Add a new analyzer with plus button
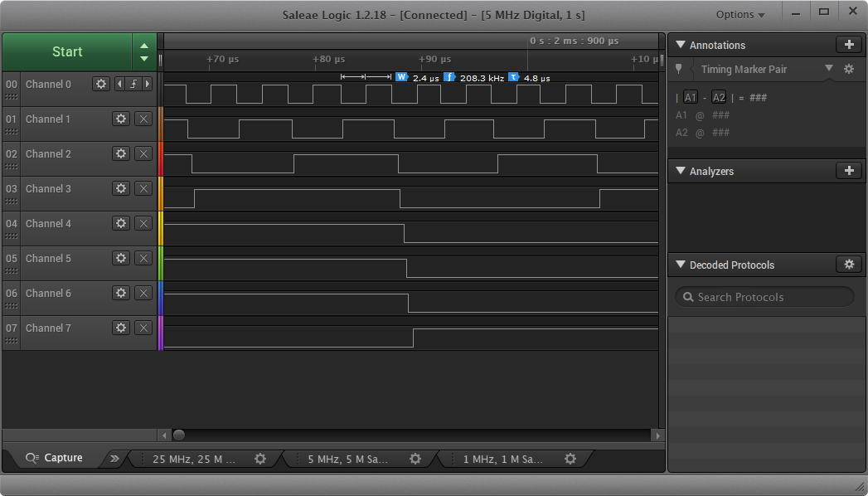The image size is (868, 496). (848, 171)
